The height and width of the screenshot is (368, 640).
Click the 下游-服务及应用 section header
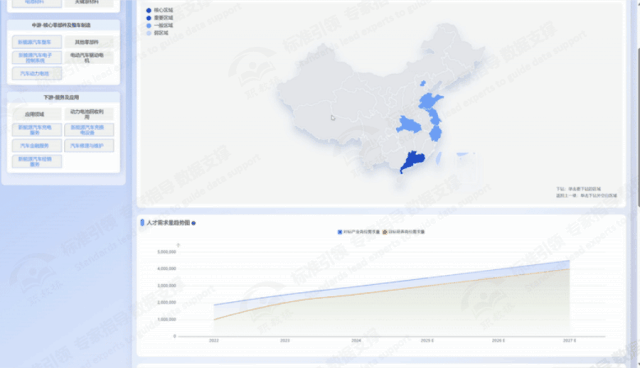[61, 98]
